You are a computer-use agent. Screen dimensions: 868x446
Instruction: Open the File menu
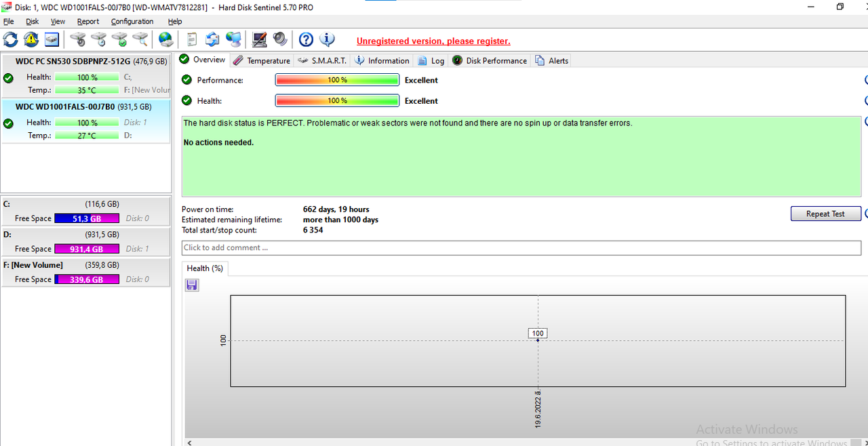(x=9, y=21)
